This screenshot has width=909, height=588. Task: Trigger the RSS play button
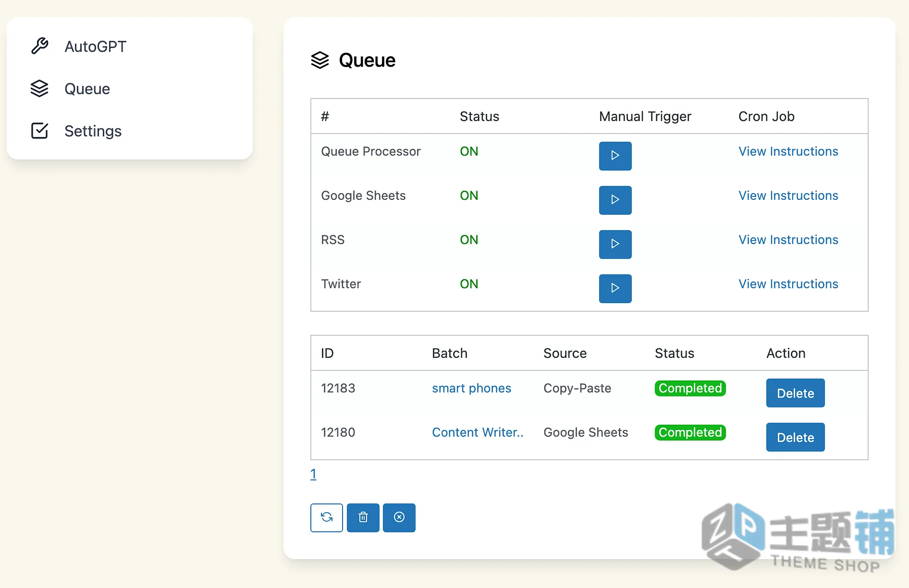(x=615, y=244)
